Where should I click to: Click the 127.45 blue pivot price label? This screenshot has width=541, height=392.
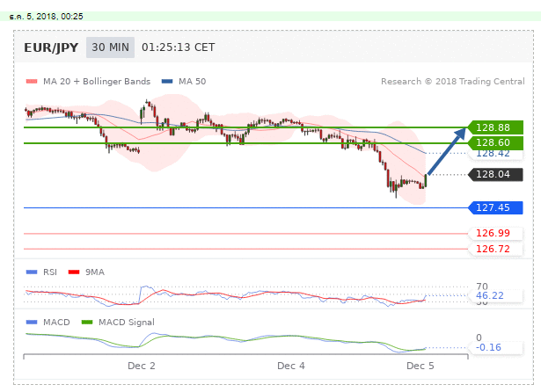pyautogui.click(x=493, y=208)
